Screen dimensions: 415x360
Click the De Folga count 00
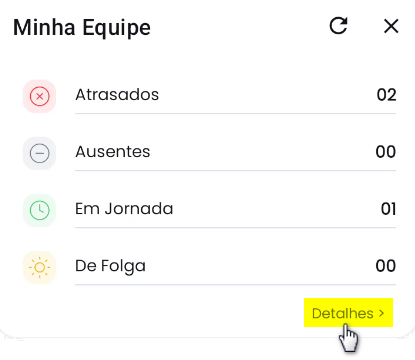pyautogui.click(x=386, y=266)
